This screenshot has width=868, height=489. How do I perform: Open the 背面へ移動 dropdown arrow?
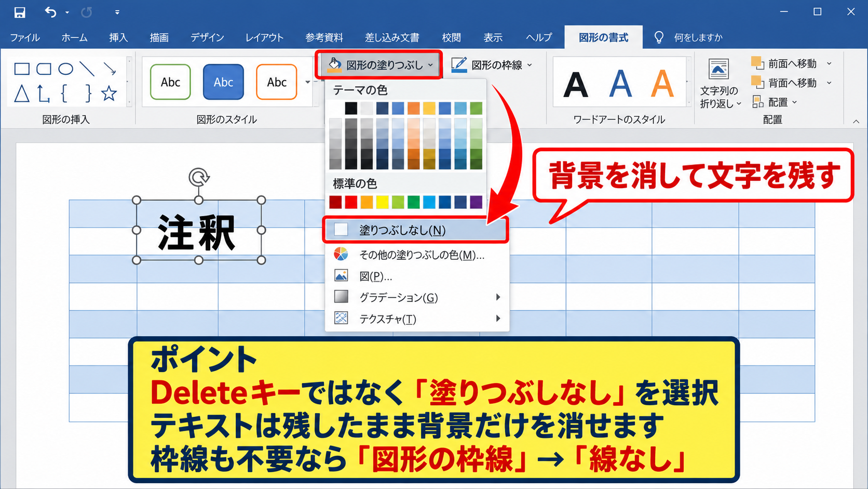829,83
